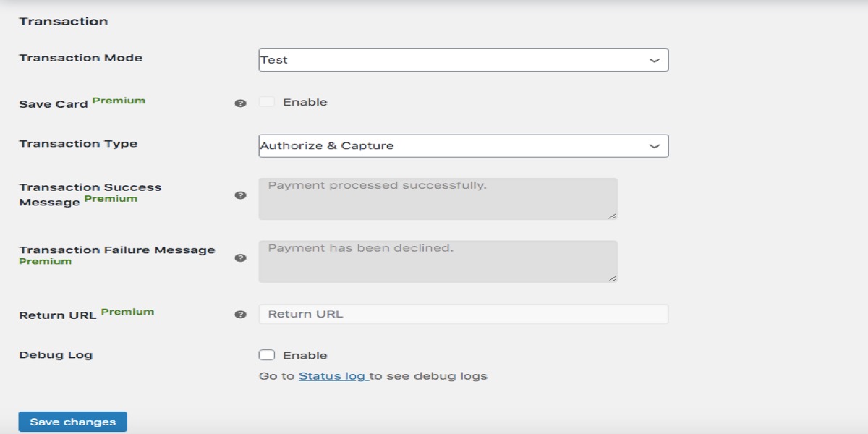Viewport: 868px width, 434px height.
Task: Click the Transaction Failure Message textarea
Action: tap(438, 261)
